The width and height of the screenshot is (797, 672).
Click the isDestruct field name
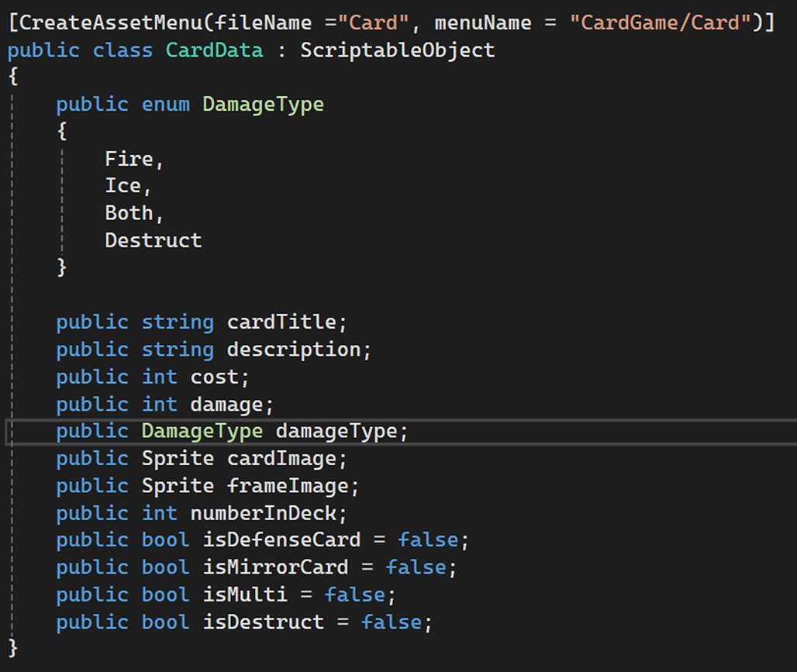263,622
